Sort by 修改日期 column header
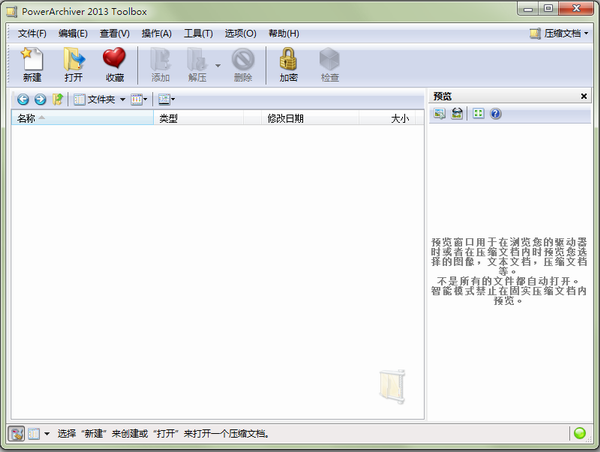Viewport: 600px width, 452px height. (x=310, y=118)
